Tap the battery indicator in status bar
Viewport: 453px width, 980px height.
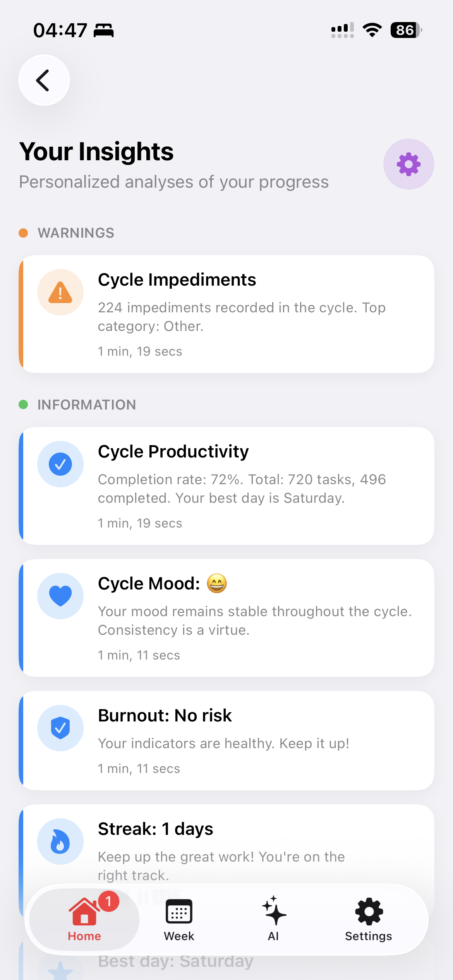406,30
